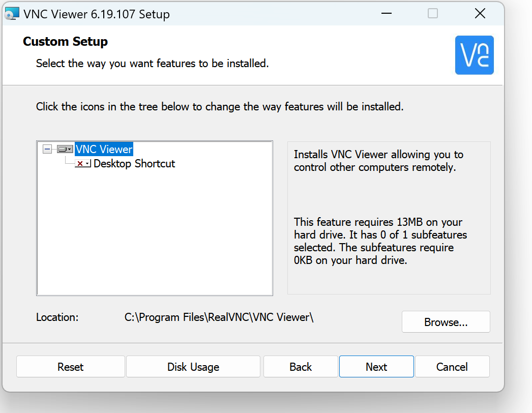Click the install location path text
This screenshot has height=413, width=532.
click(x=219, y=317)
